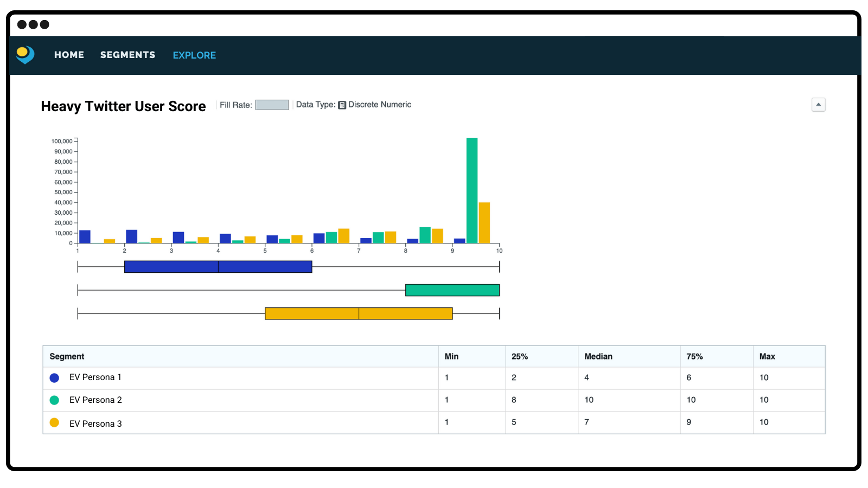This screenshot has width=868, height=488.
Task: Switch to the SEGMENTS navigation tab
Action: [127, 55]
